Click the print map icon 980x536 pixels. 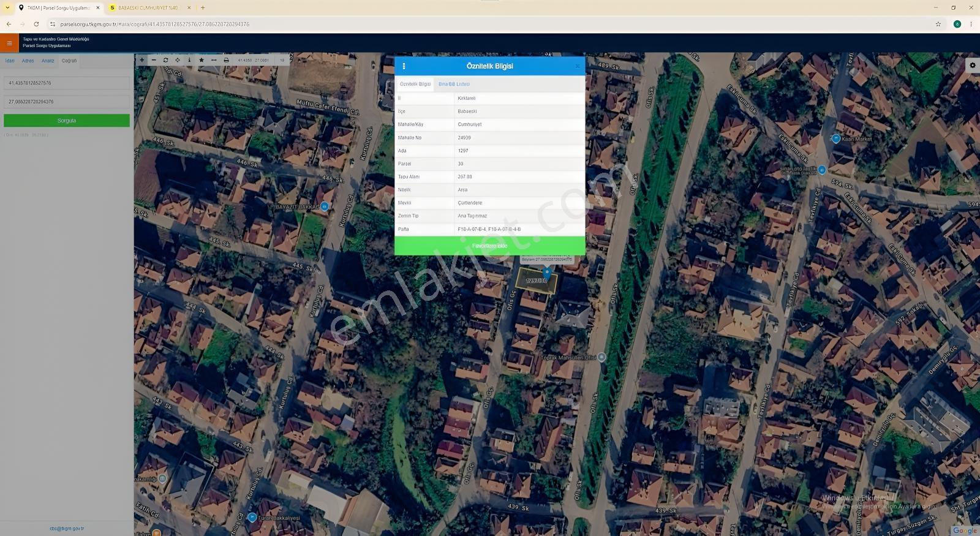click(x=226, y=60)
